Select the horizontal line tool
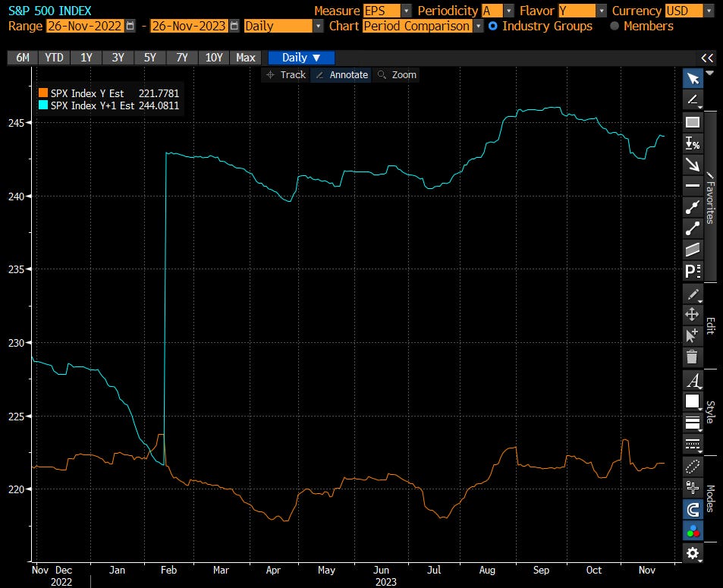Viewport: 723px width, 588px height. [x=693, y=186]
